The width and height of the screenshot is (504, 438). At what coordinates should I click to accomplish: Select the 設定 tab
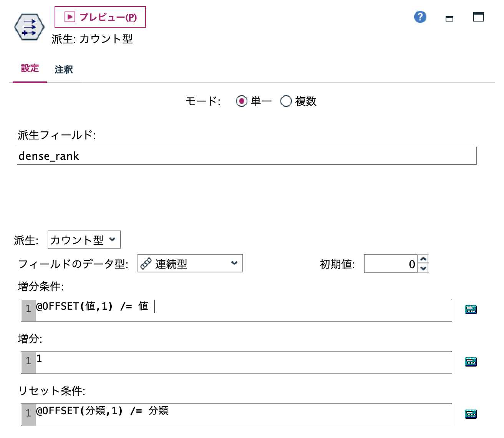30,68
